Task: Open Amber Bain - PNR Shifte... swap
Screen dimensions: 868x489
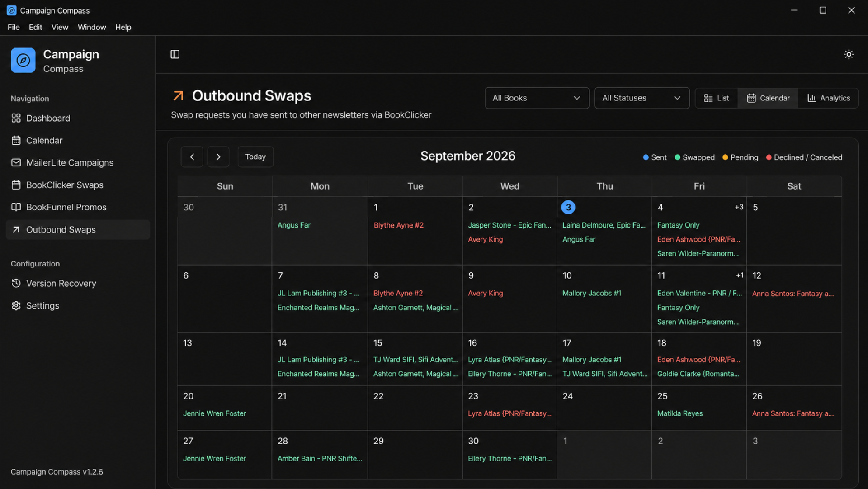Action: (320, 458)
